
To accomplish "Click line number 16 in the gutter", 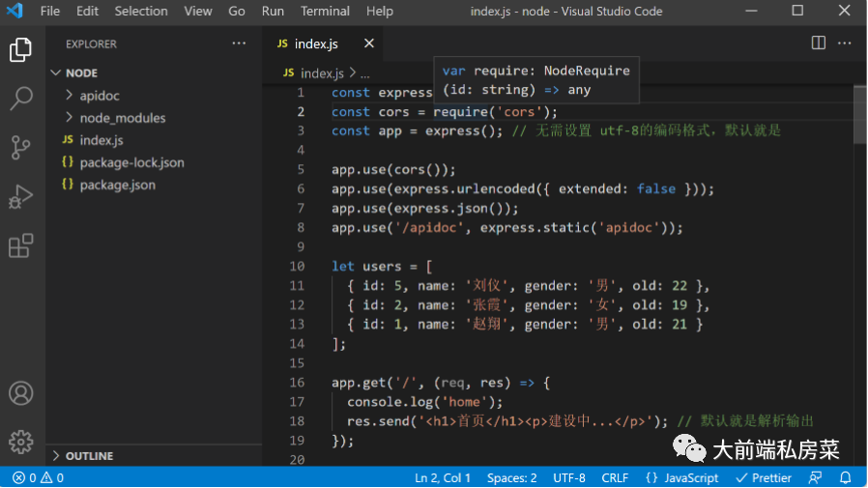I will (x=297, y=383).
